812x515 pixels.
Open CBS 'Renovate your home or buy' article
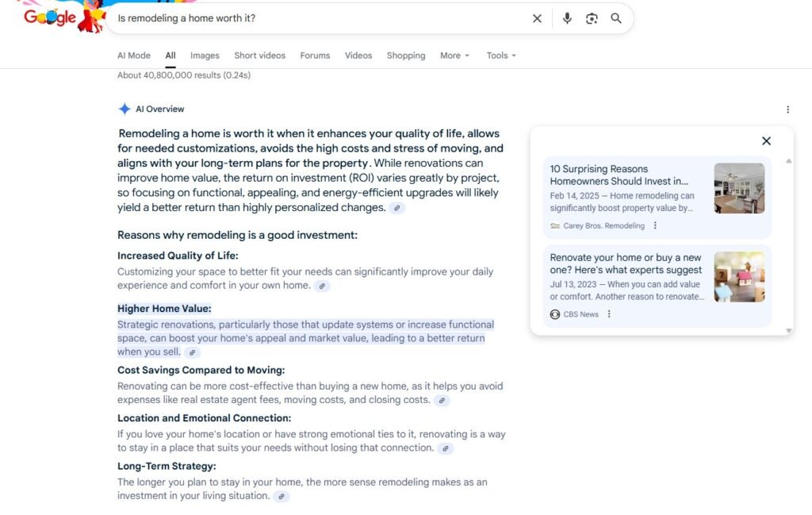[x=626, y=263]
